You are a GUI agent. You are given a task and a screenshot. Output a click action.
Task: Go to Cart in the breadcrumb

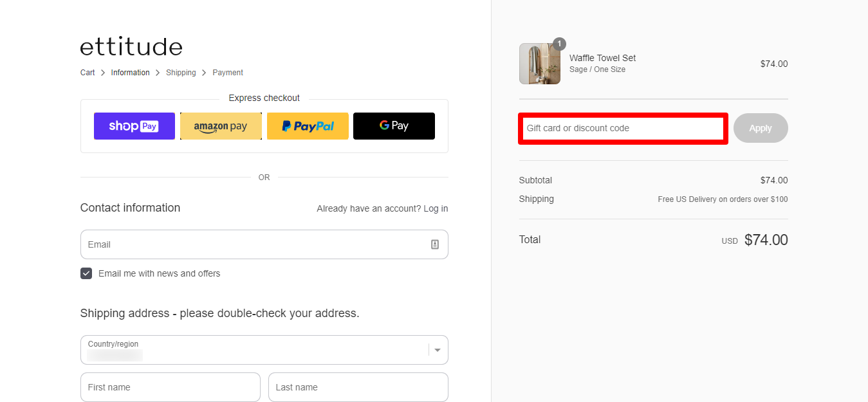click(88, 73)
